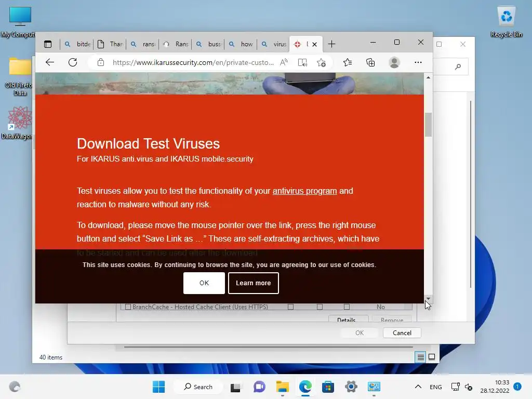Switch to the 'virus' search tab
This screenshot has width=532, height=399.
[x=273, y=44]
